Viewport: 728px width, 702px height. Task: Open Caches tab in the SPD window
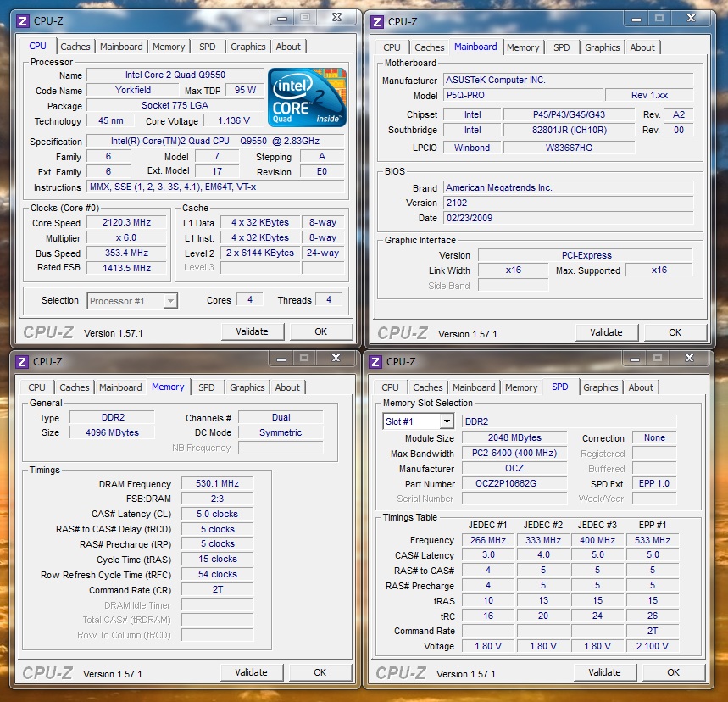428,387
